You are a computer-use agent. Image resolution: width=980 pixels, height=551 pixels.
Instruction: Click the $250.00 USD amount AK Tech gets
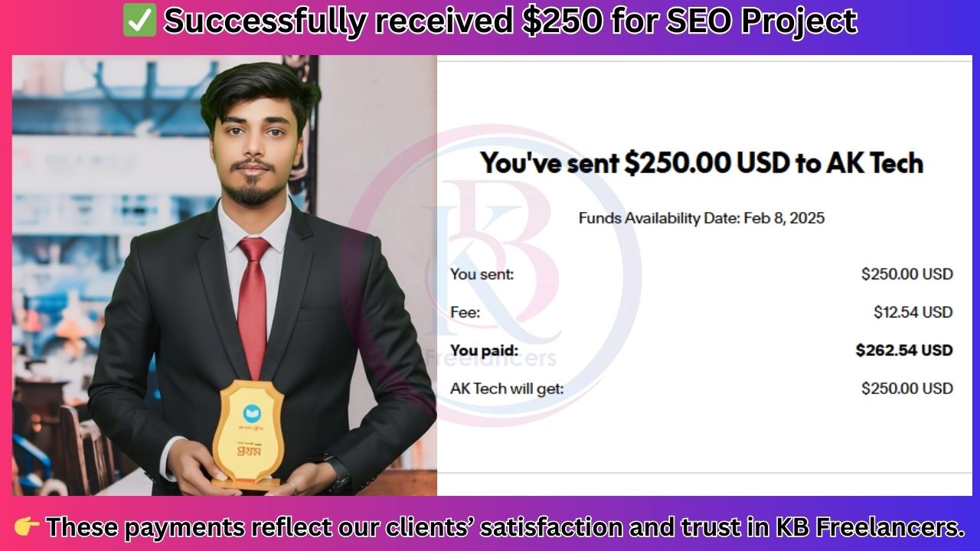pos(906,389)
